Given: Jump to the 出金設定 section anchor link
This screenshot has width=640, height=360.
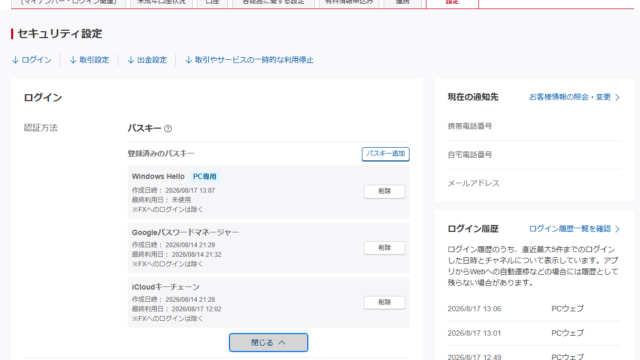Looking at the screenshot, I should point(147,60).
